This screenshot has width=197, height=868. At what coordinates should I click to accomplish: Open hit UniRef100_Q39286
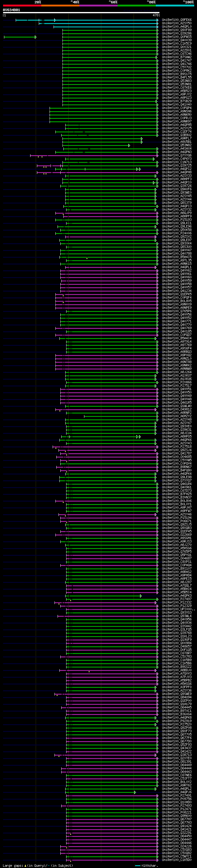click(x=177, y=33)
